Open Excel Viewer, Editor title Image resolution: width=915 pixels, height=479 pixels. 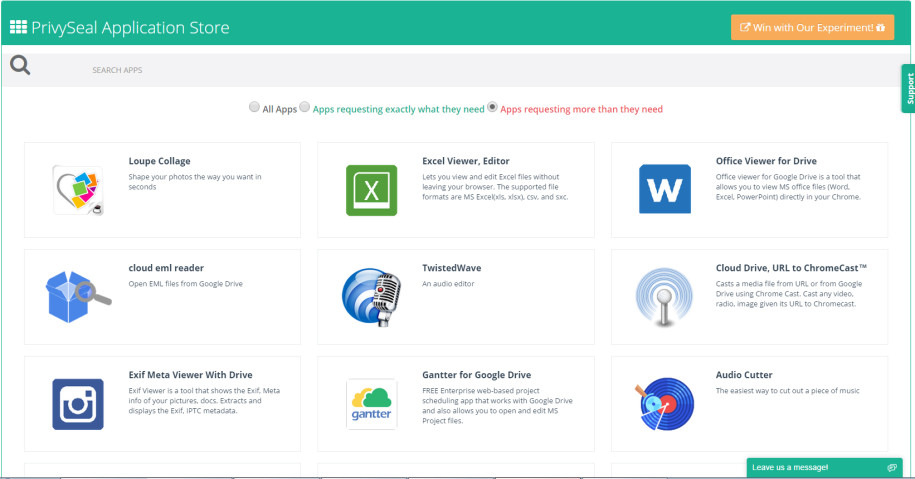pyautogui.click(x=466, y=161)
